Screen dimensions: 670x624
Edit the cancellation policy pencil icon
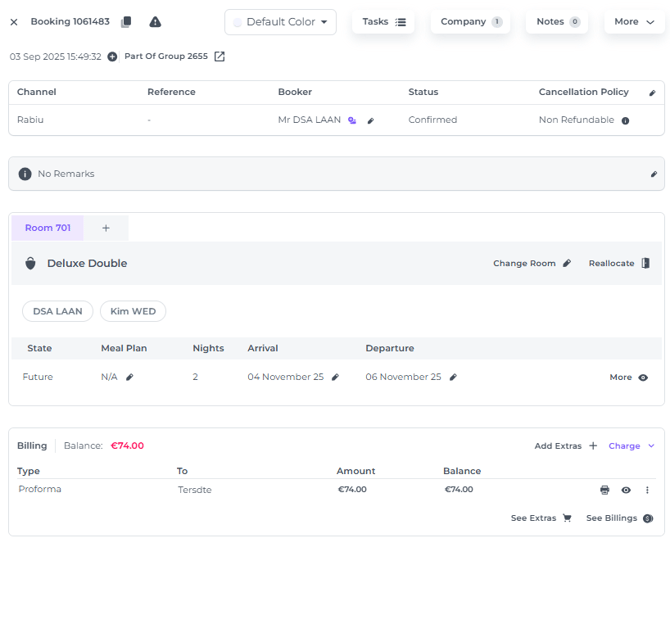point(653,93)
